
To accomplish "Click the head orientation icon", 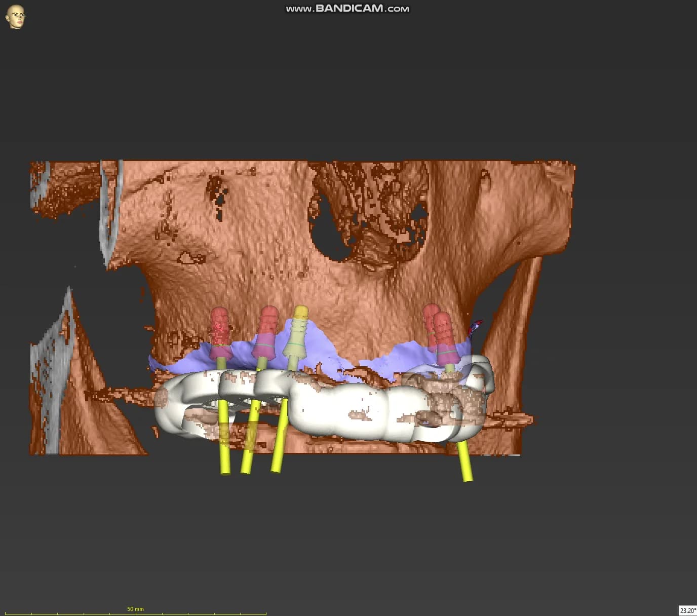I will click(x=15, y=17).
